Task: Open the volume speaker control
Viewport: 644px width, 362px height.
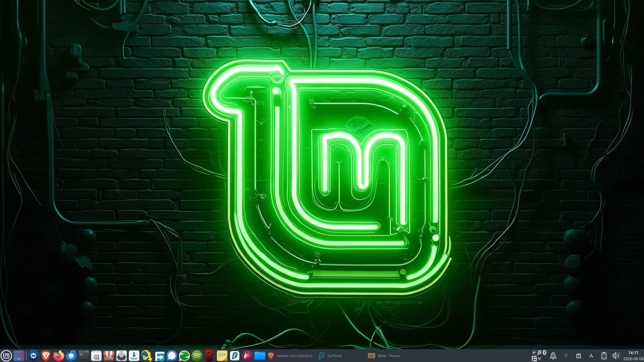Action: 616,356
